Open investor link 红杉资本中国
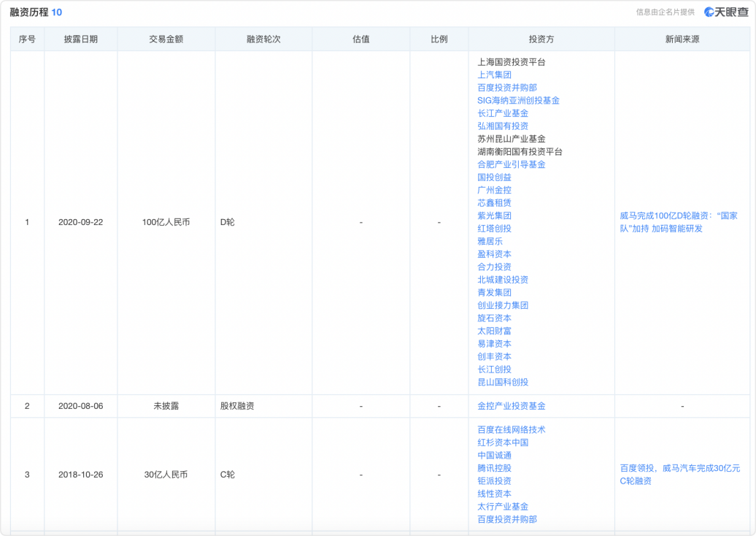The width and height of the screenshot is (756, 536). click(503, 443)
